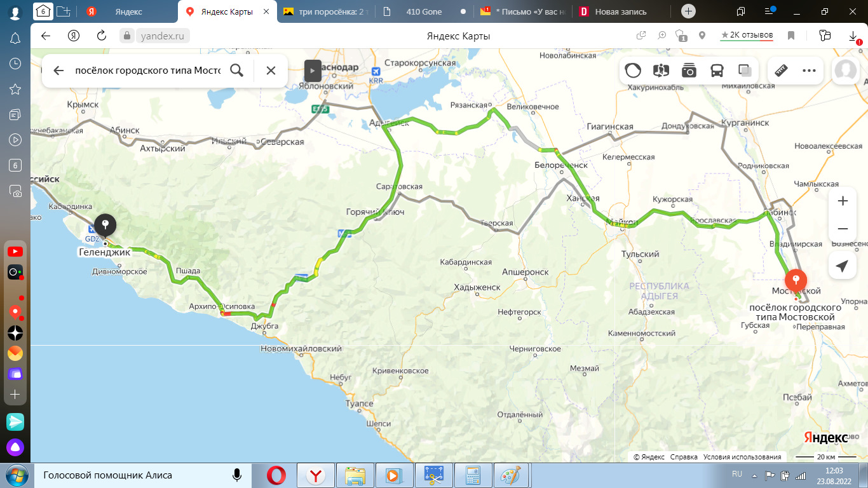Open Alice purple icon in sidebar
This screenshot has width=868, height=488.
click(x=15, y=447)
